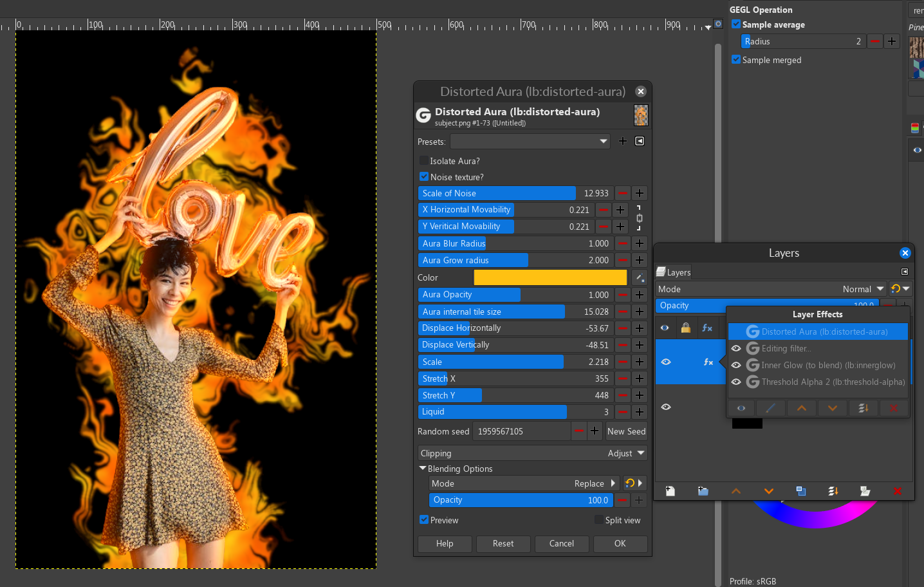Save settings as a named preset
The height and width of the screenshot is (587, 924).
[x=622, y=142]
